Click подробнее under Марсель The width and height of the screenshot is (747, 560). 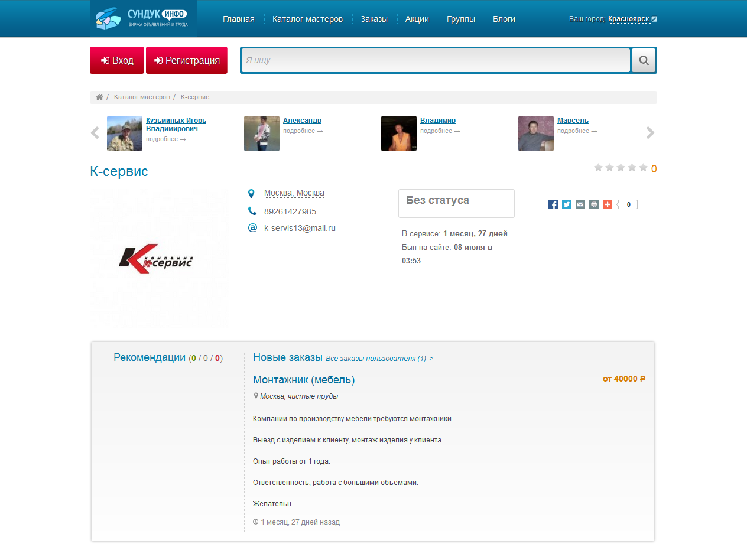tap(577, 131)
